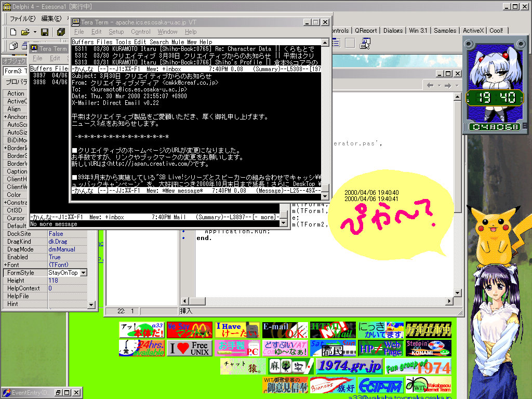The width and height of the screenshot is (532, 399).
Task: Click the back Tera Term window's title icon
Action: pos(34,48)
